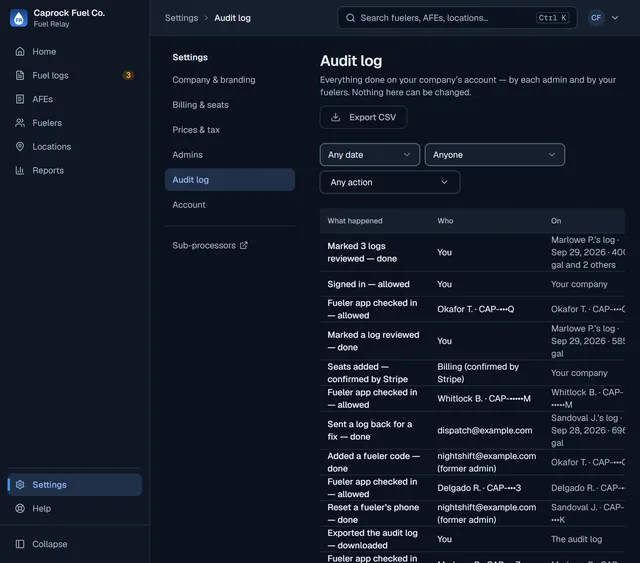Image resolution: width=640 pixels, height=563 pixels.
Task: Click 'Whitlock B. · CAP-•••••M' in Who column
Action: click(484, 398)
